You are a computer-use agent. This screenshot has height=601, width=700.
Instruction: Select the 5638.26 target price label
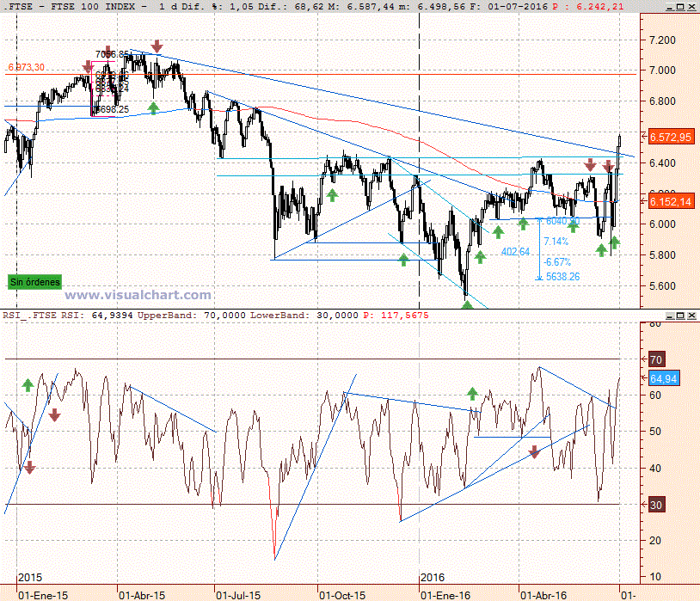(562, 277)
